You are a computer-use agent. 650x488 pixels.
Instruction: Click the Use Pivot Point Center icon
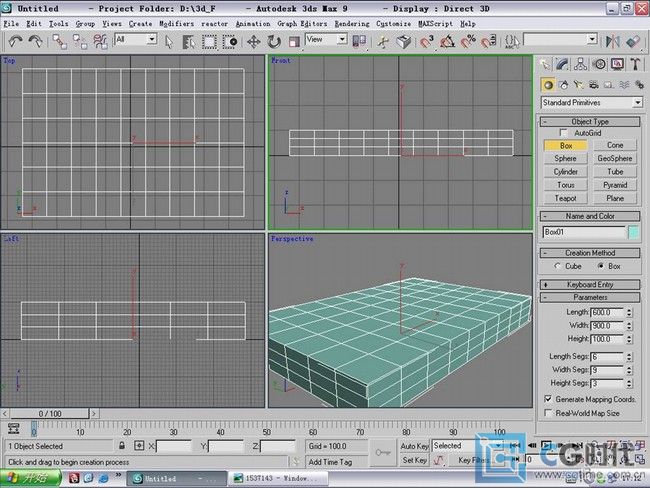tap(359, 41)
